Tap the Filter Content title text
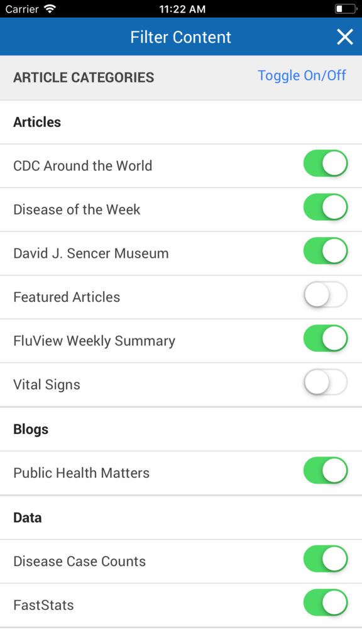This screenshot has width=362, height=644. [x=180, y=37]
